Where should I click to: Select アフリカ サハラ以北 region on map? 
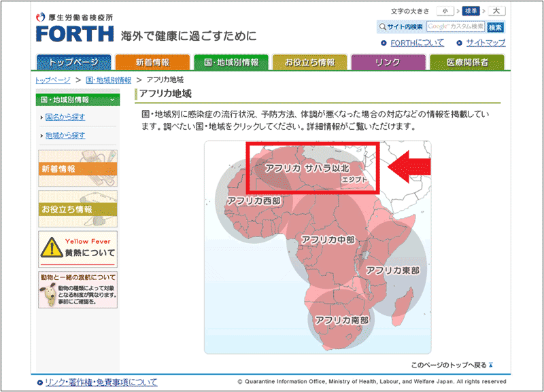pos(307,168)
